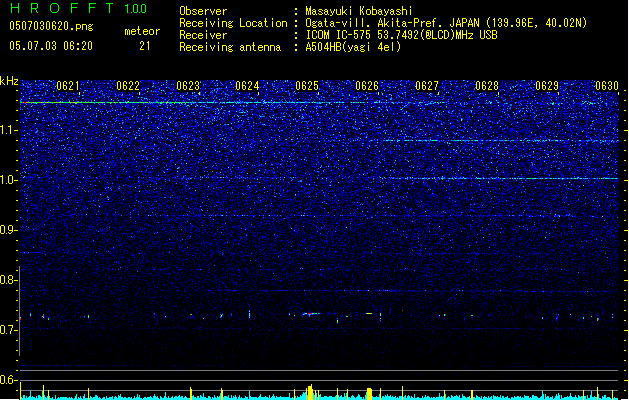Click the 0.6 frequency axis label

pyautogui.click(x=8, y=380)
